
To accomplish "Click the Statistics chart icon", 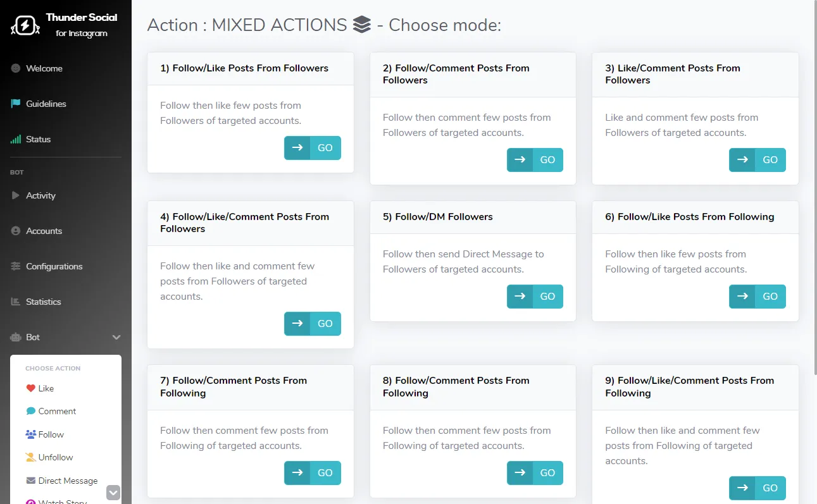I will [16, 302].
